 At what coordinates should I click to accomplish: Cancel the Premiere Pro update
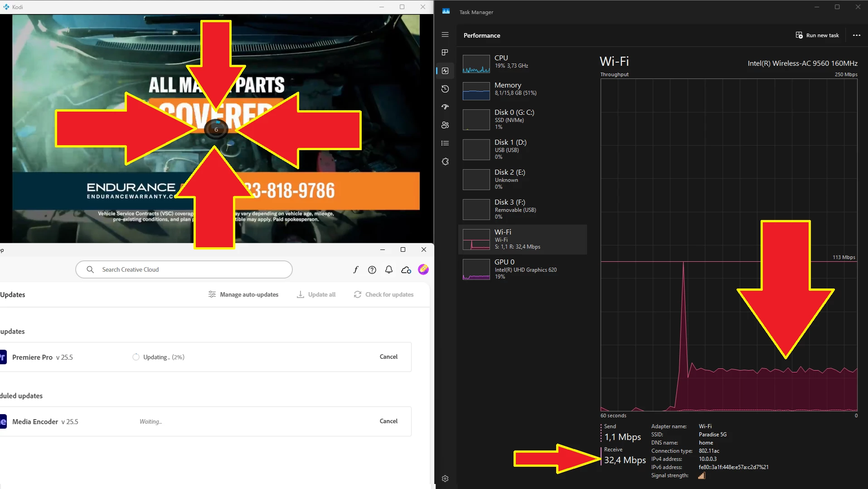pyautogui.click(x=388, y=357)
